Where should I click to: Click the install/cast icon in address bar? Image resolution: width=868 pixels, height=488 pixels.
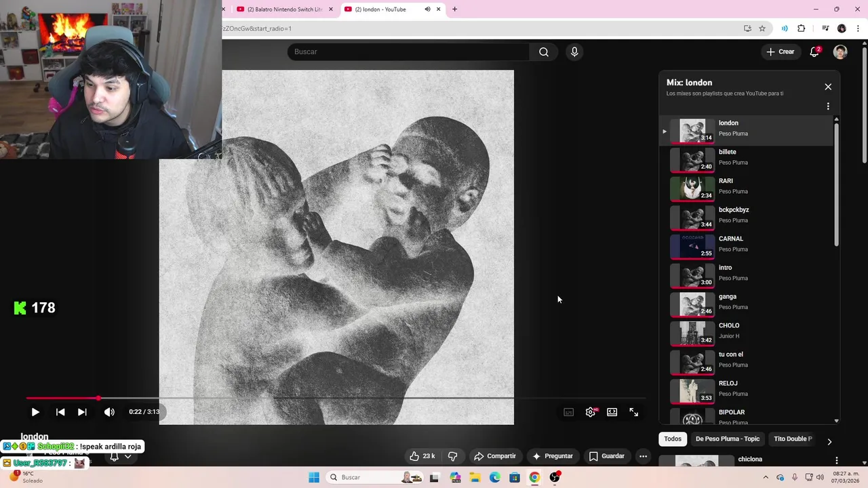point(747,28)
